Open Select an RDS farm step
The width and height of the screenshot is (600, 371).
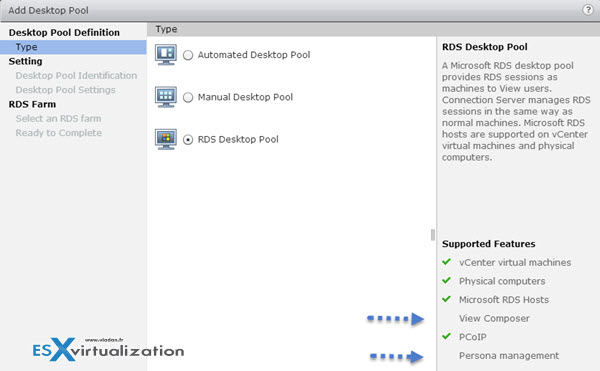pos(58,119)
